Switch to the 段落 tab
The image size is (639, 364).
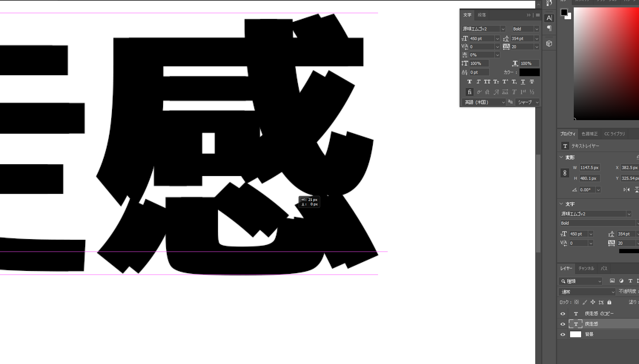(x=481, y=15)
